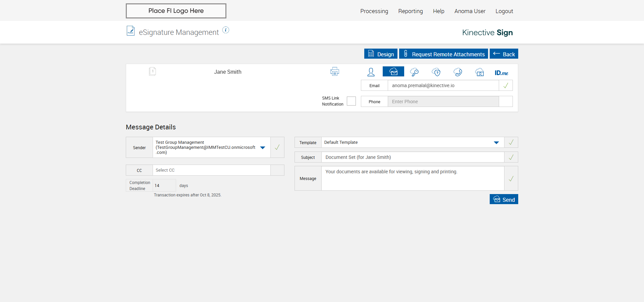644x302 pixels.
Task: Click the printer icon beside Jane Smith
Action: click(x=334, y=72)
